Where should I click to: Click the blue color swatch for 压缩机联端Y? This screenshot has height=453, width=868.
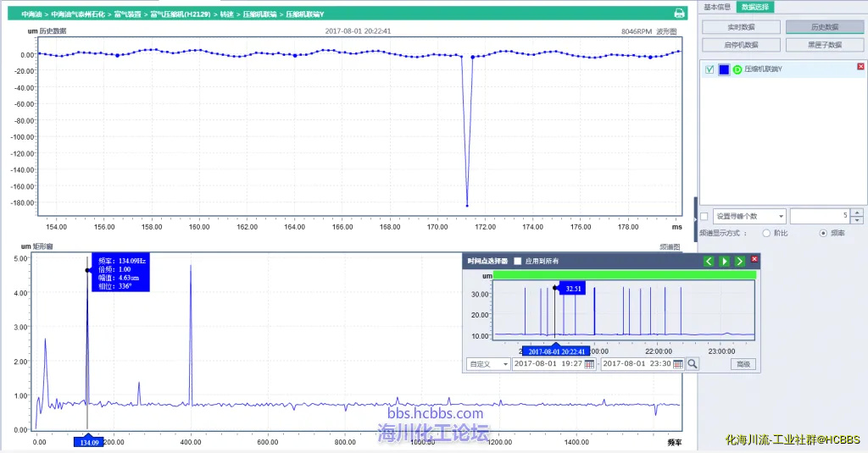[x=723, y=70]
